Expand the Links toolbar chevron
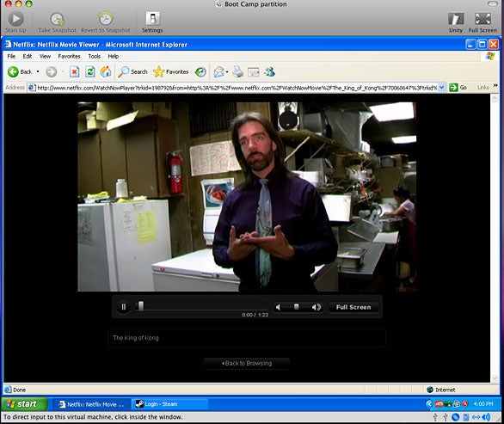The height and width of the screenshot is (424, 504). click(495, 85)
